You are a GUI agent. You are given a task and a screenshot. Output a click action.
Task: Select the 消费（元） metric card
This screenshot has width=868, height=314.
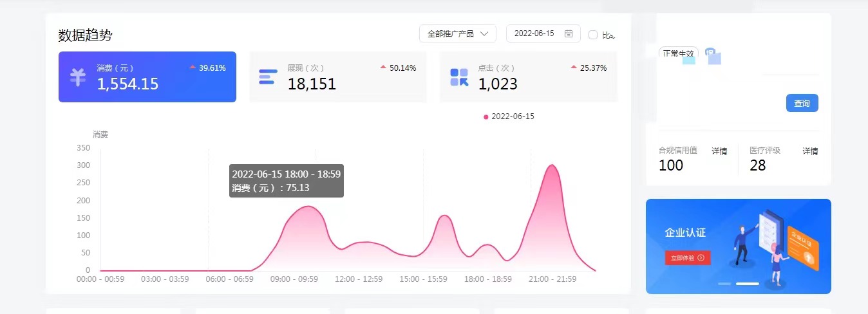[147, 77]
